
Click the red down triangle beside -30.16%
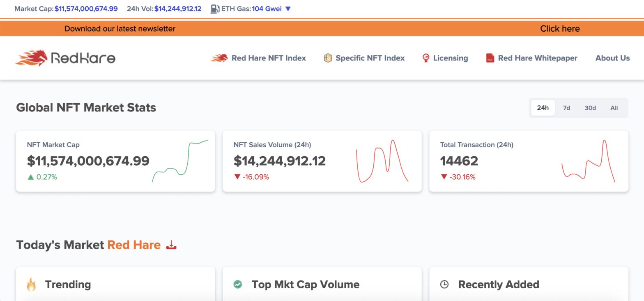pyautogui.click(x=444, y=177)
